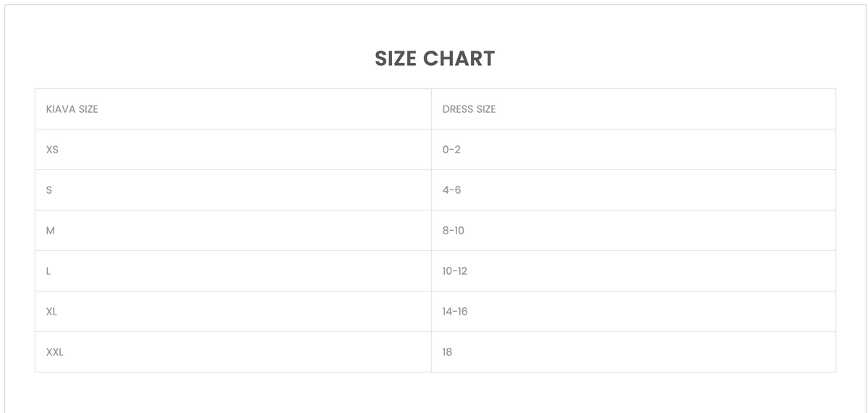Click the number 16 in the XL row
The width and height of the screenshot is (868, 413).
[x=462, y=312]
